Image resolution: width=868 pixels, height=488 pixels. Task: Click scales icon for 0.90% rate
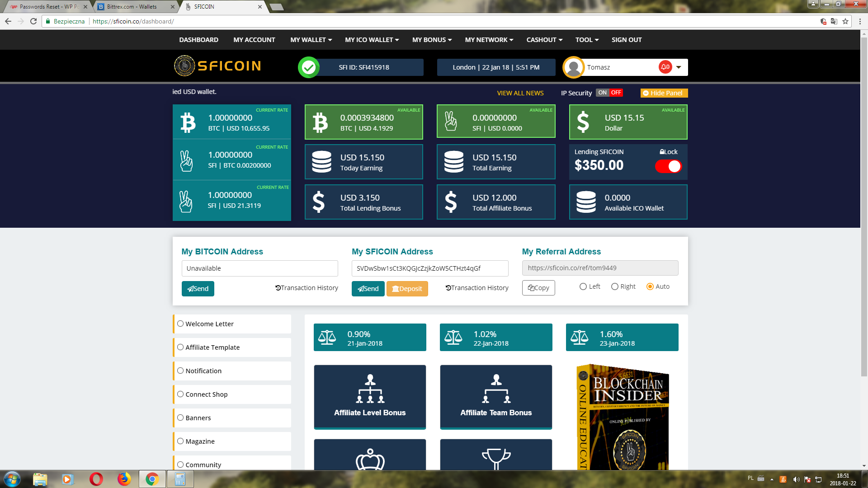pyautogui.click(x=327, y=337)
